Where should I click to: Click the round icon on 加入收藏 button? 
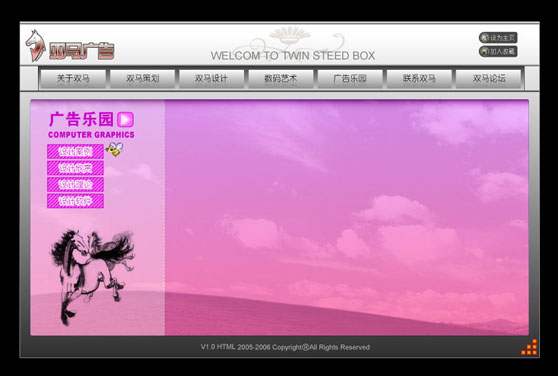tap(485, 52)
